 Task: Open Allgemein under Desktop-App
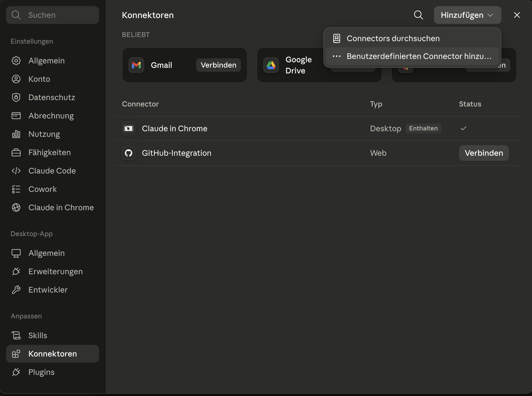[x=53, y=253]
